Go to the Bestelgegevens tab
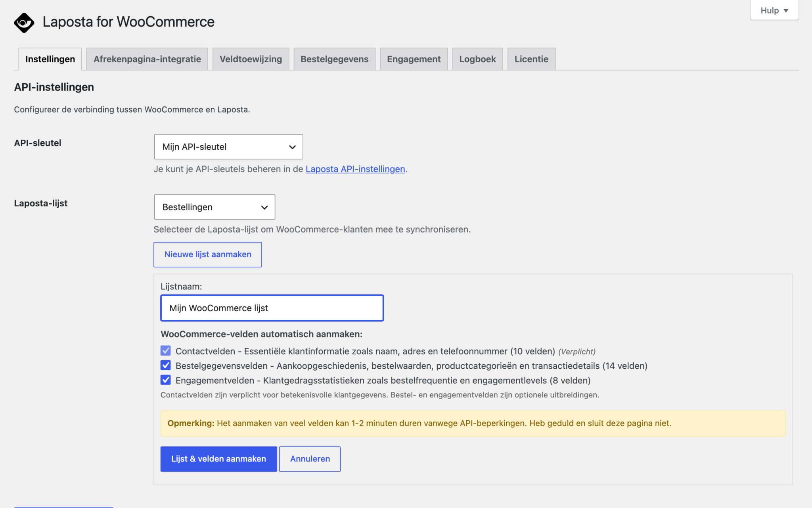812x508 pixels. point(334,59)
